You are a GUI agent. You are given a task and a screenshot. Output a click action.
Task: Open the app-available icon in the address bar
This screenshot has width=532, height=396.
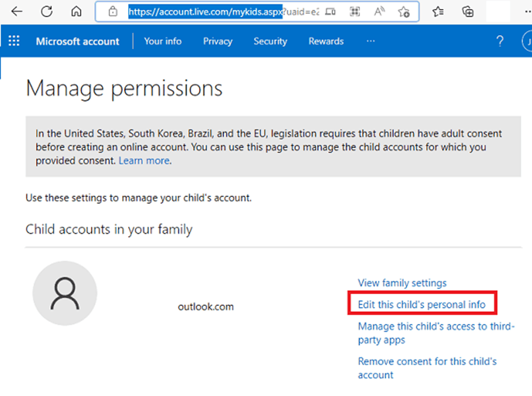(x=330, y=12)
